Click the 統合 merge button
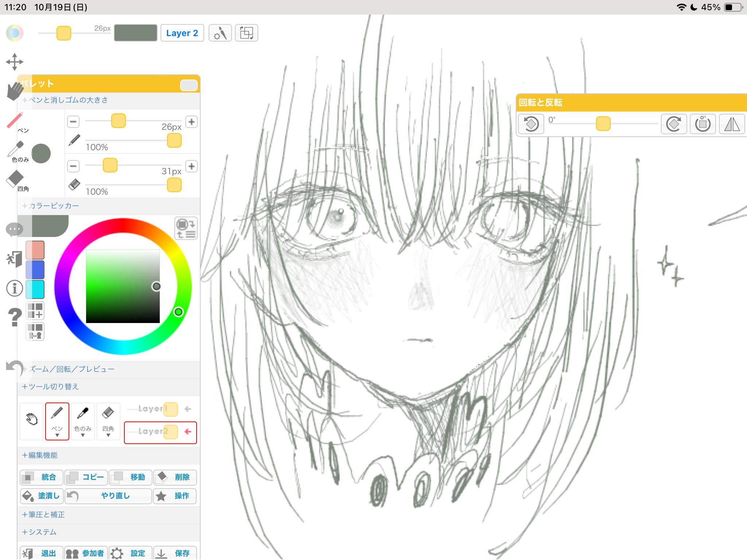 (x=42, y=477)
